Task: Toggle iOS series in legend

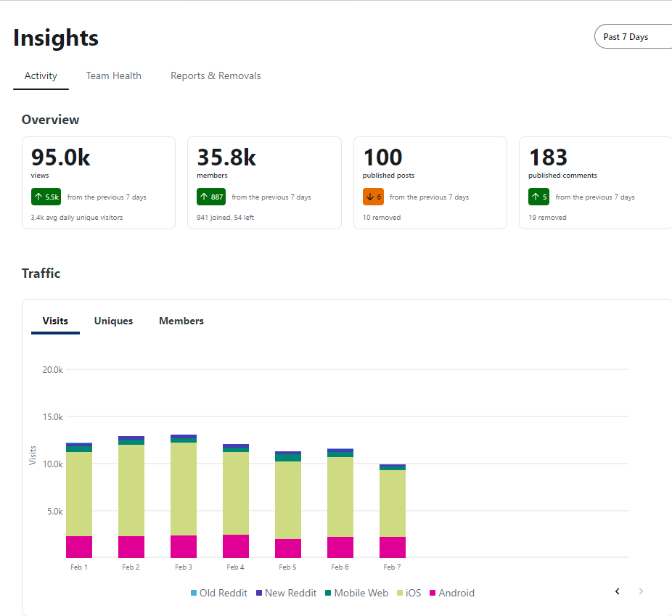Action: [409, 593]
